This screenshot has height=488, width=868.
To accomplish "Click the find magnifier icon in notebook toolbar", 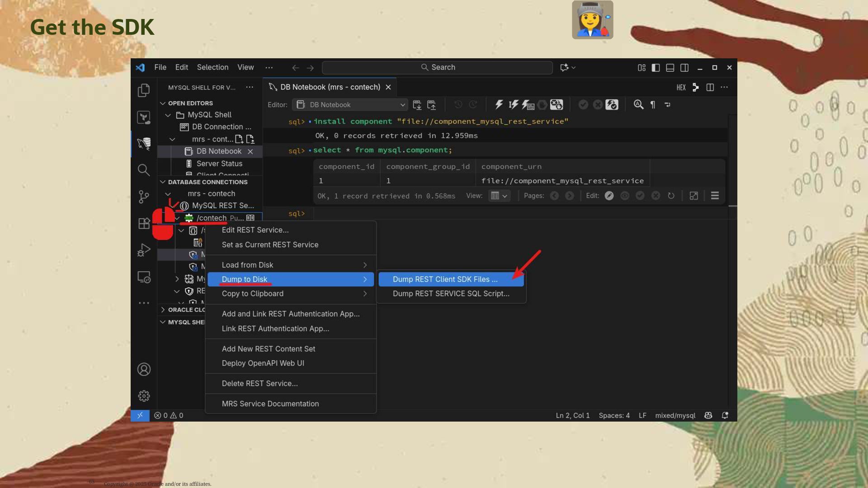I will (x=638, y=105).
